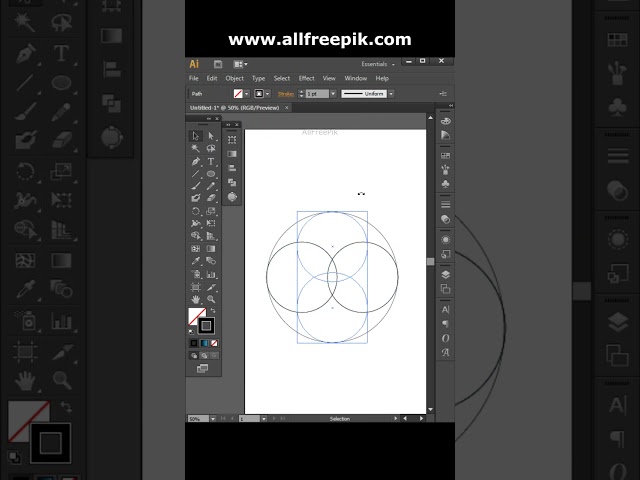640x480 pixels.
Task: Open the Layers panel icon
Action: pyautogui.click(x=445, y=275)
